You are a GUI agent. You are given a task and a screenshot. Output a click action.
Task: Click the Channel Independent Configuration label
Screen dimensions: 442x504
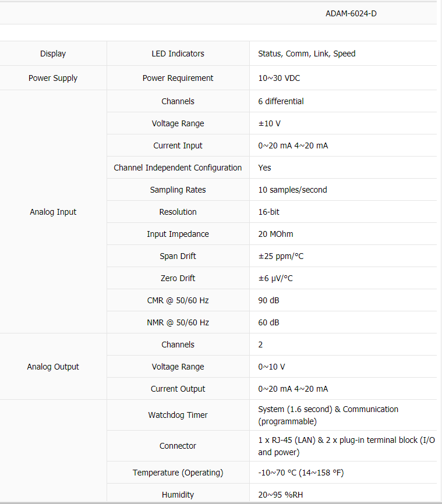178,168
